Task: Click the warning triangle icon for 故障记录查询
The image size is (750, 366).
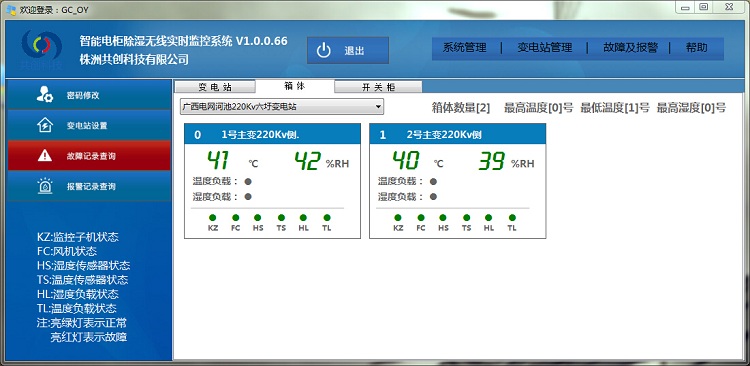Action: [x=45, y=155]
